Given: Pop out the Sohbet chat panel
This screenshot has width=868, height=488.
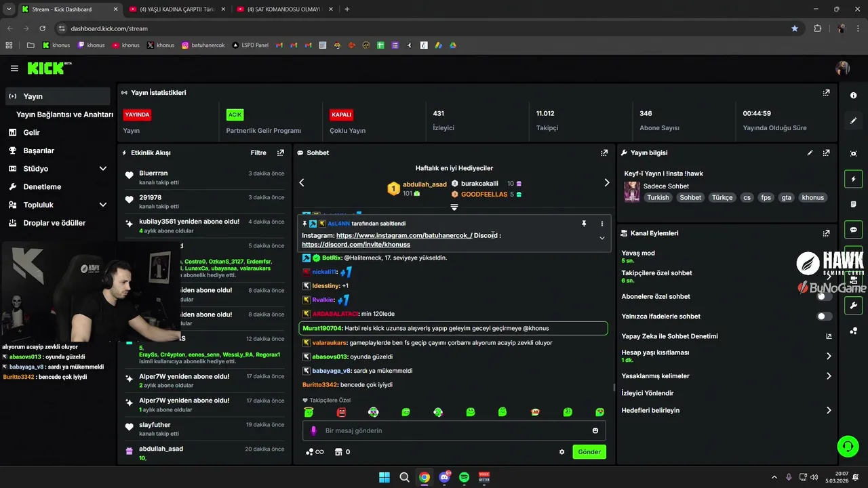Looking at the screenshot, I should coord(604,153).
